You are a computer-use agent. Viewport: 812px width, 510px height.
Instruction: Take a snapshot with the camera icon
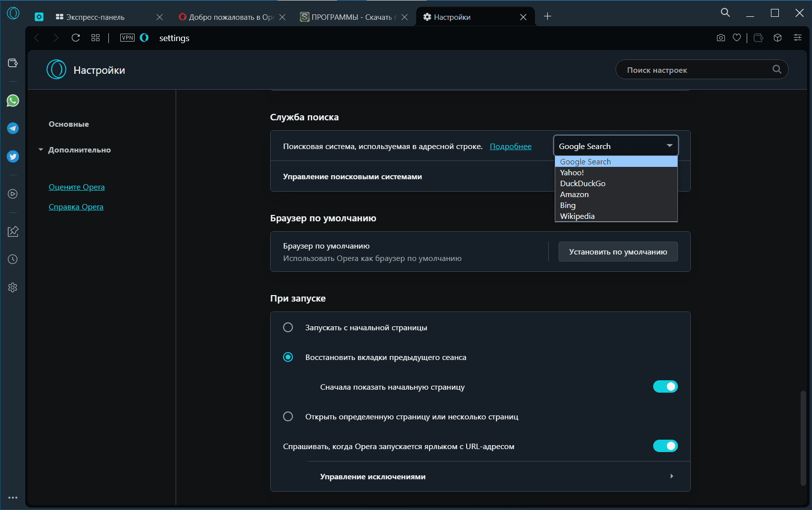[721, 38]
